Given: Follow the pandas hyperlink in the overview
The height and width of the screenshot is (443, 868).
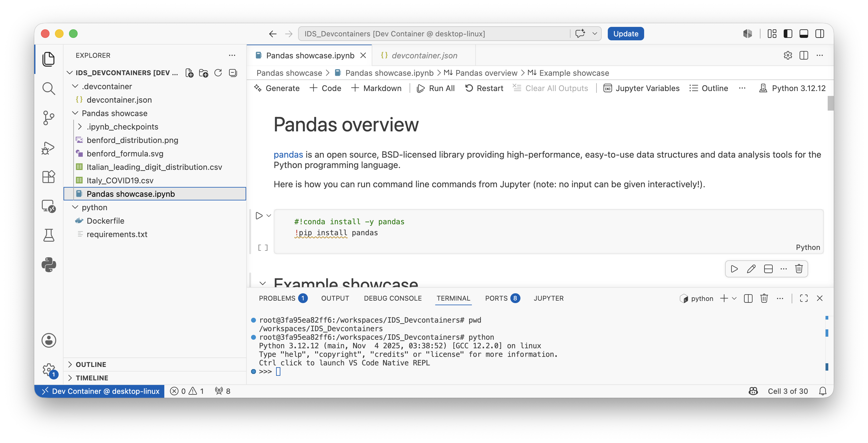Looking at the screenshot, I should (x=288, y=155).
